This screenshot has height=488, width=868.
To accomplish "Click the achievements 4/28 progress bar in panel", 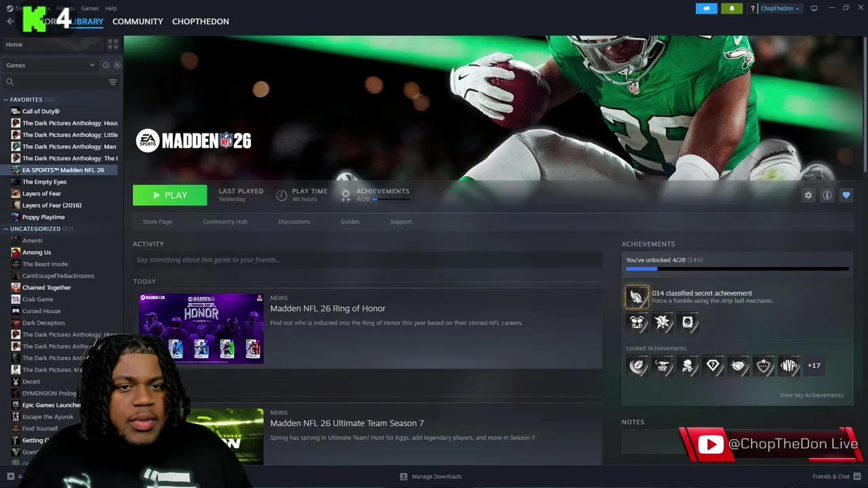I will (x=737, y=269).
